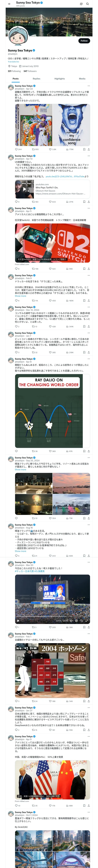98x868 pixels.
Task: Click the Translate bio link
Action: point(14,62)
